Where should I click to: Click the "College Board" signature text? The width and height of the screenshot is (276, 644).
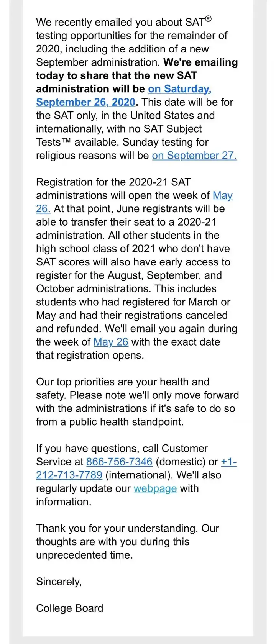70,608
